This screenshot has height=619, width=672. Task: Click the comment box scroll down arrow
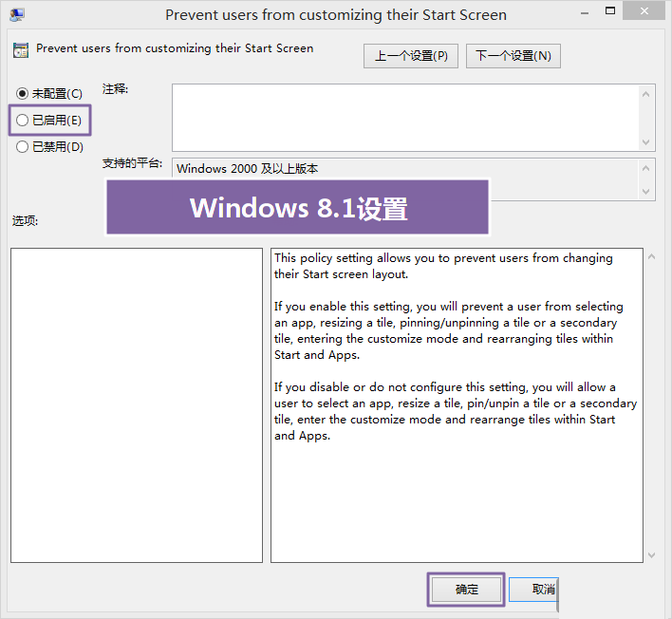(645, 141)
